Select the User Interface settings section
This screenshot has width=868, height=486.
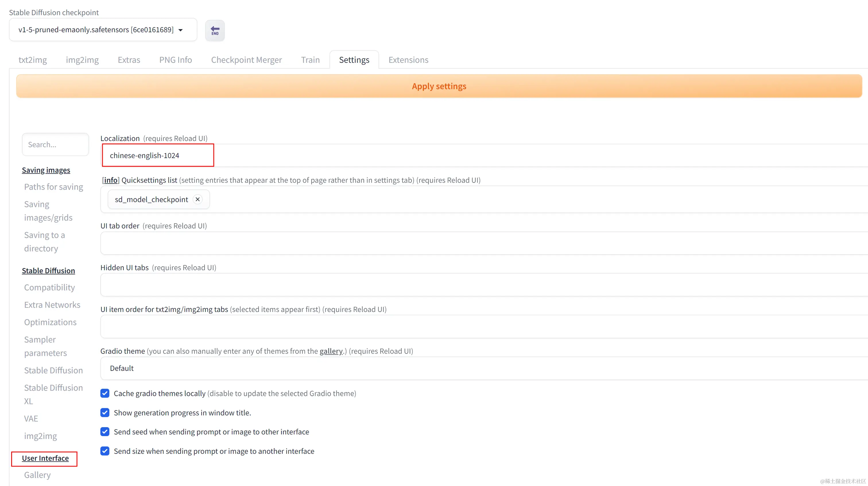pos(45,458)
